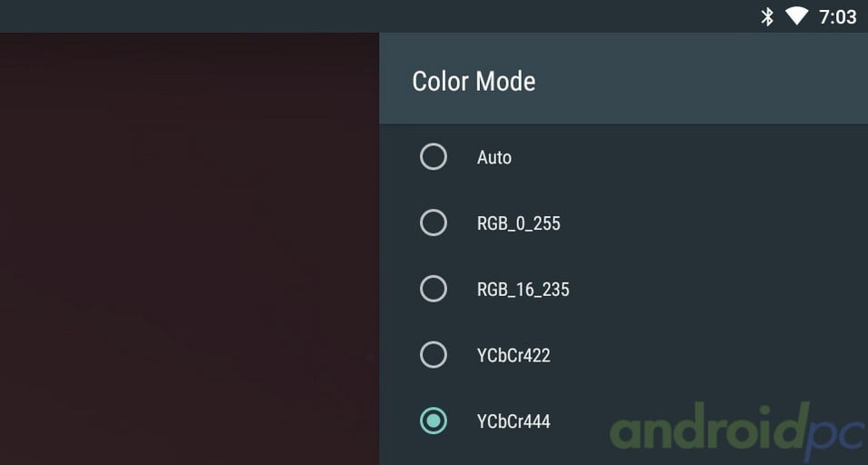The image size is (868, 465).
Task: Select the Auto radio button
Action: pyautogui.click(x=434, y=156)
